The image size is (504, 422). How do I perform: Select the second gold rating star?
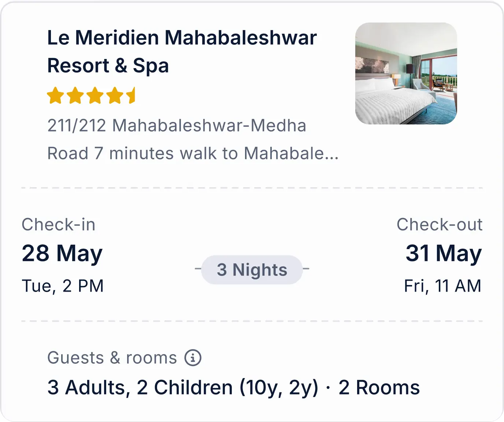75,95
